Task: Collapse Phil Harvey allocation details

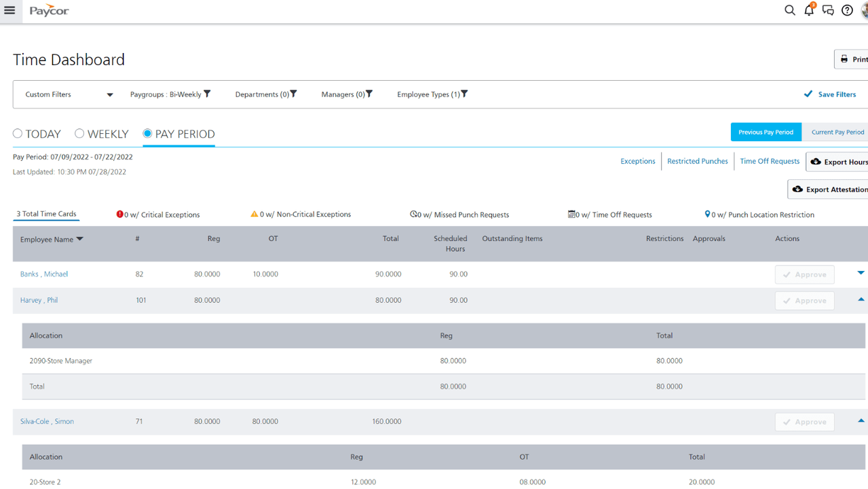Action: click(861, 300)
